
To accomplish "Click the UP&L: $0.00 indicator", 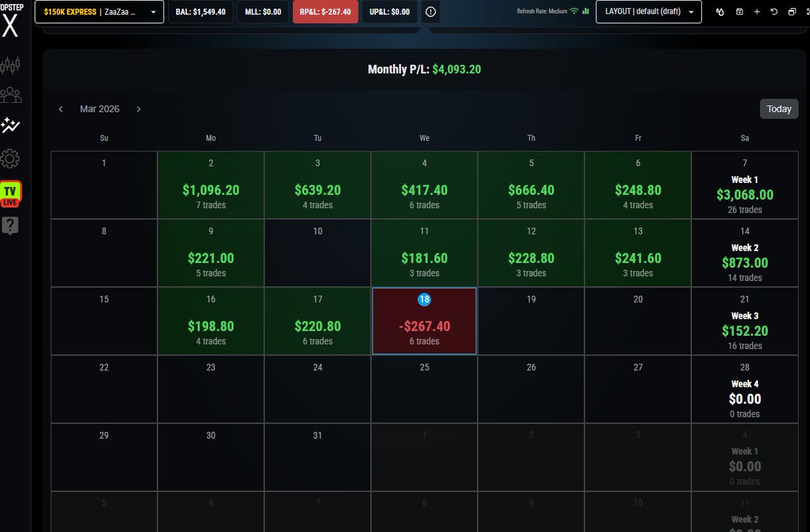I will point(389,11).
